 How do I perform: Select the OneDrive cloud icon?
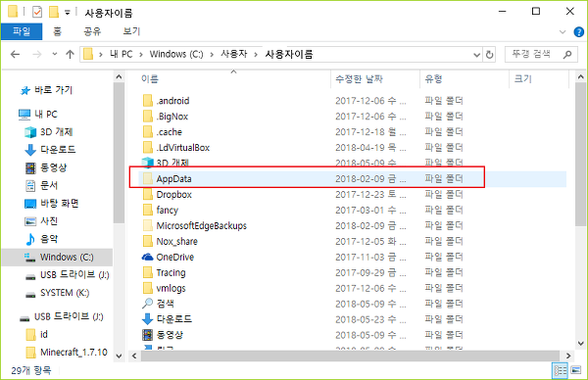click(148, 257)
